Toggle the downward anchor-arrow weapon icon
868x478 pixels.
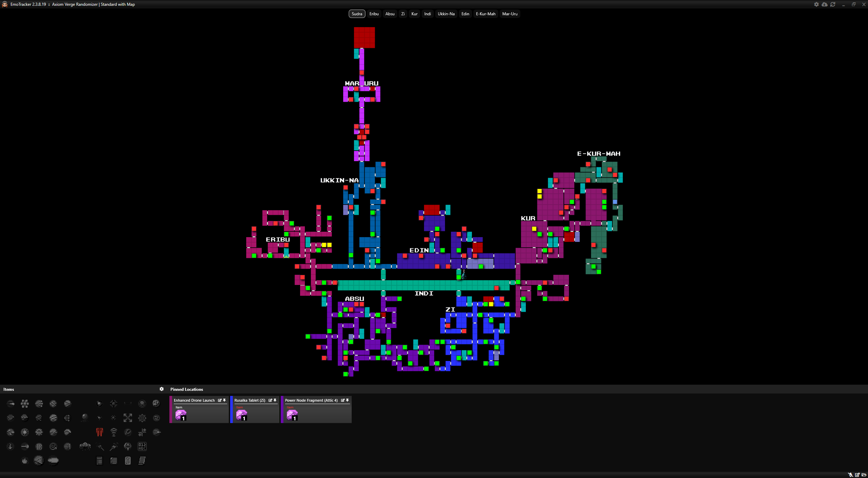[x=10, y=446]
